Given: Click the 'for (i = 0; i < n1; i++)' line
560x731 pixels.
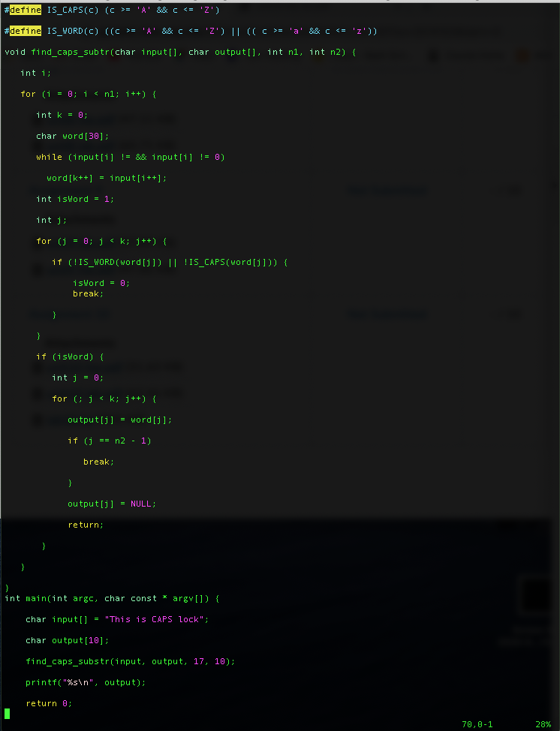Looking at the screenshot, I should [89, 94].
